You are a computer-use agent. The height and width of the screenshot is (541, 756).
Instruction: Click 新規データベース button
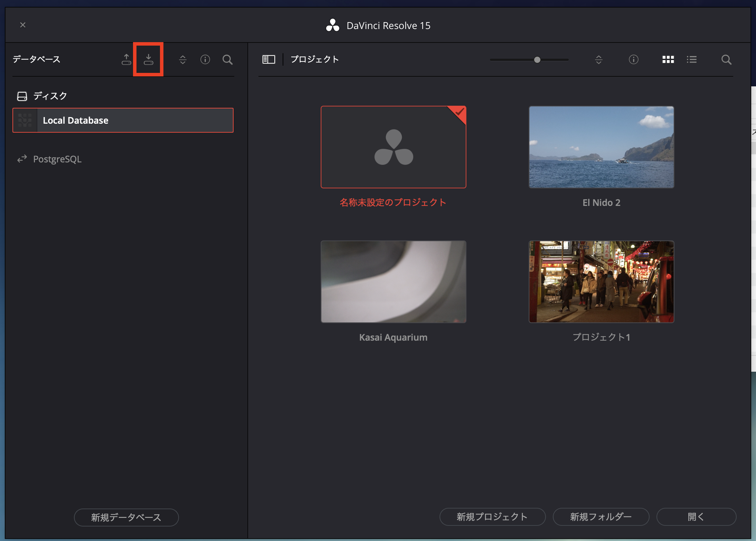[126, 517]
